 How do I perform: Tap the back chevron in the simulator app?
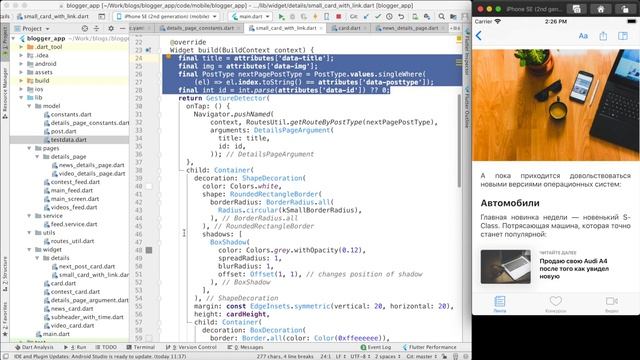(479, 36)
